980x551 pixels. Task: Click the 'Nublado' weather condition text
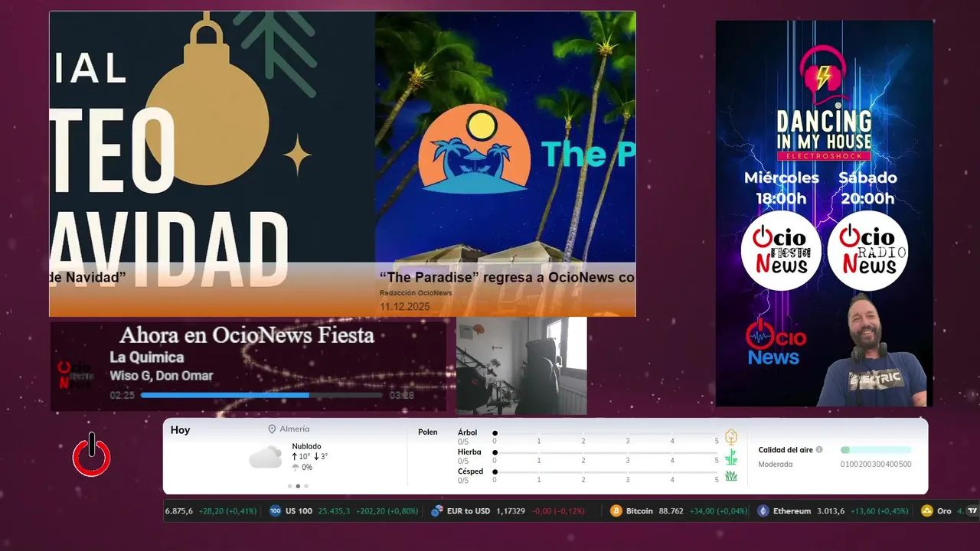tap(306, 446)
